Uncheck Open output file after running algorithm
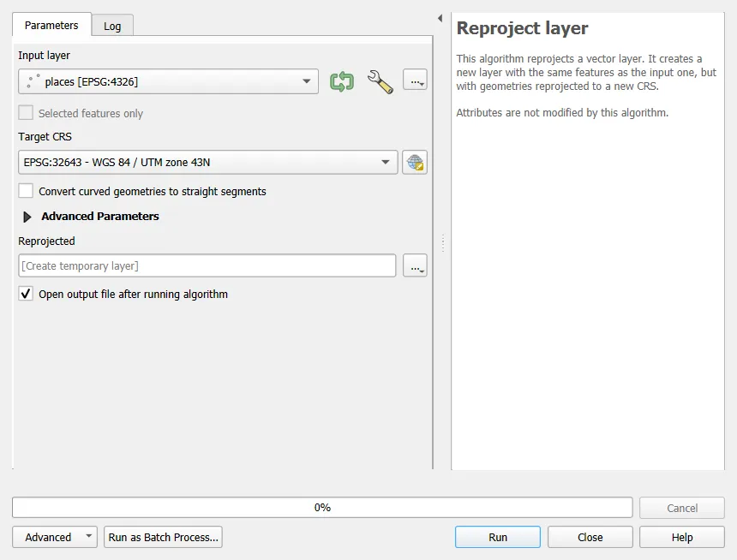737x560 pixels. tap(26, 294)
